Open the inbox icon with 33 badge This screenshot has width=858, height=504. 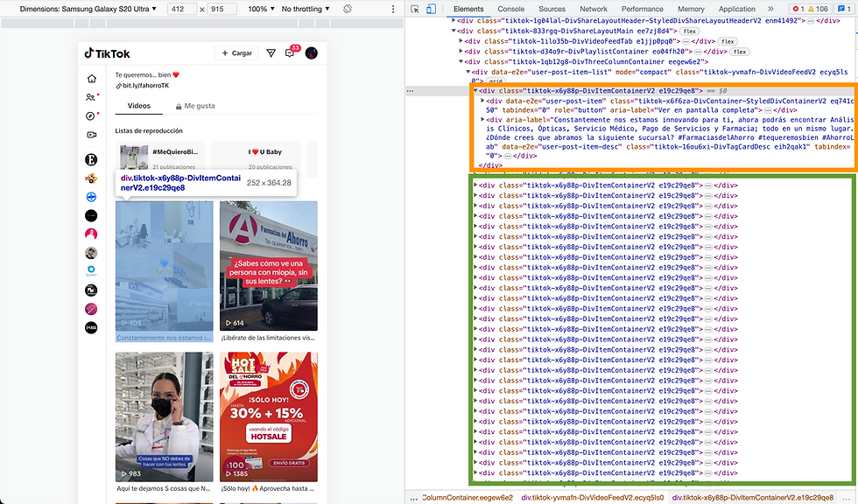click(x=290, y=53)
